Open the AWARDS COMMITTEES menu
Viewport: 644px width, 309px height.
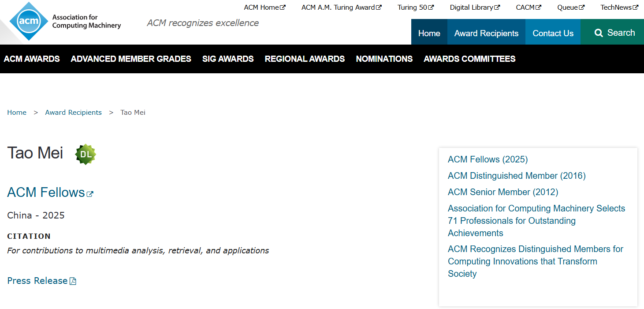(x=469, y=59)
